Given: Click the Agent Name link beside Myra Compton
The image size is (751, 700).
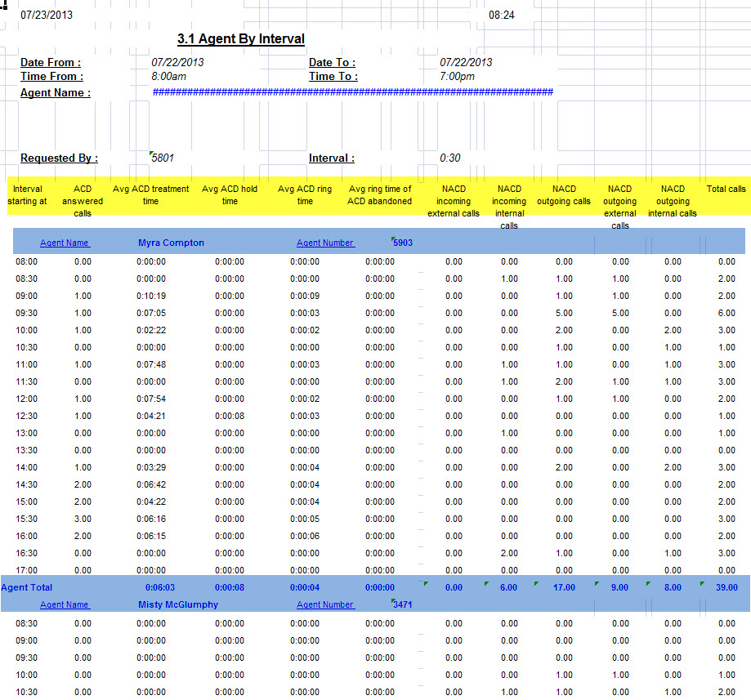Looking at the screenshot, I should tap(65, 243).
